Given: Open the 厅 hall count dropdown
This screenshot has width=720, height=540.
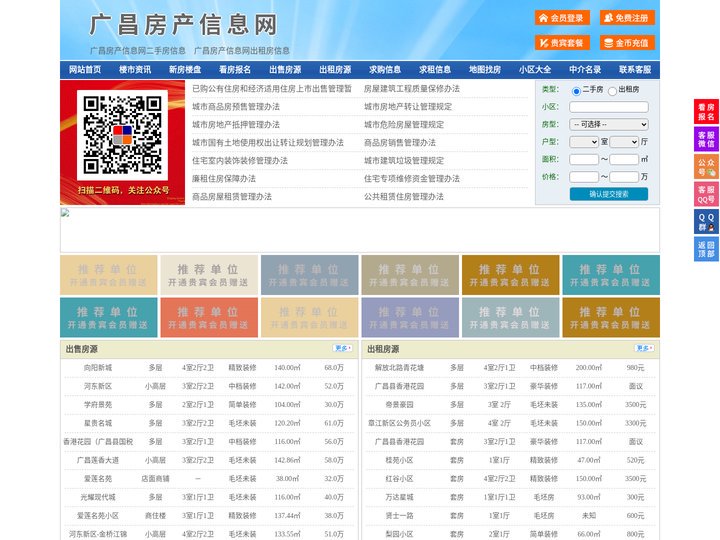Looking at the screenshot, I should (624, 142).
